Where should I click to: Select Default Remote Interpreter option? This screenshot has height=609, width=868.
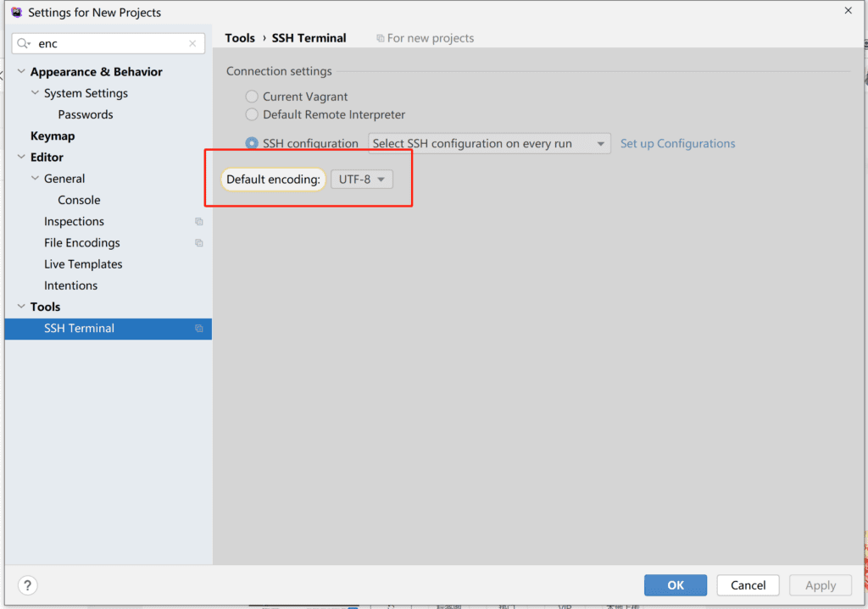(252, 114)
